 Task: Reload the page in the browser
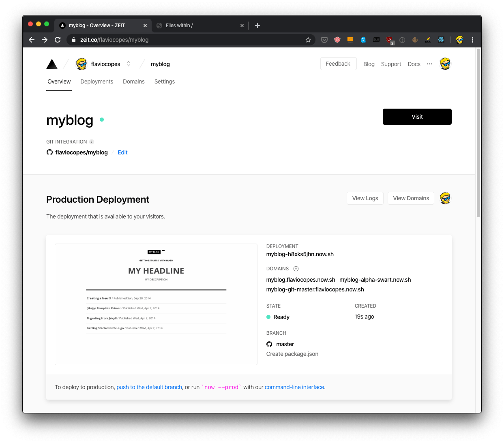pos(58,40)
